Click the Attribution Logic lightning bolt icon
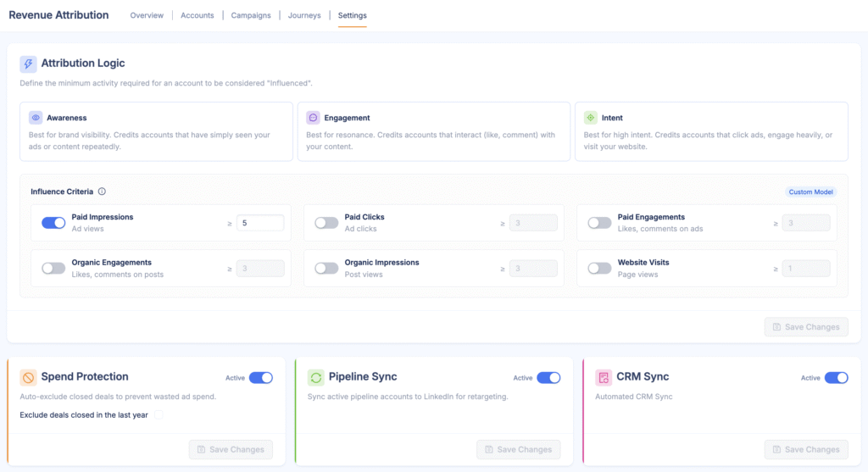This screenshot has width=868, height=472. pos(28,64)
